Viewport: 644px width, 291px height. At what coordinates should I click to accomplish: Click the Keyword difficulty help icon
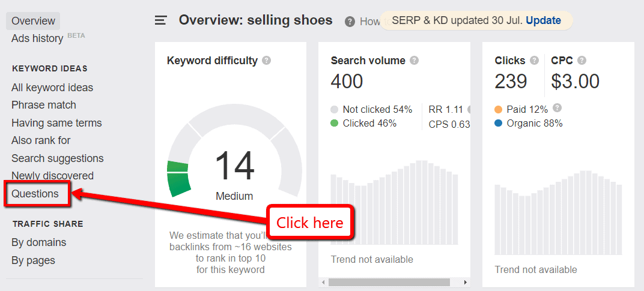267,61
